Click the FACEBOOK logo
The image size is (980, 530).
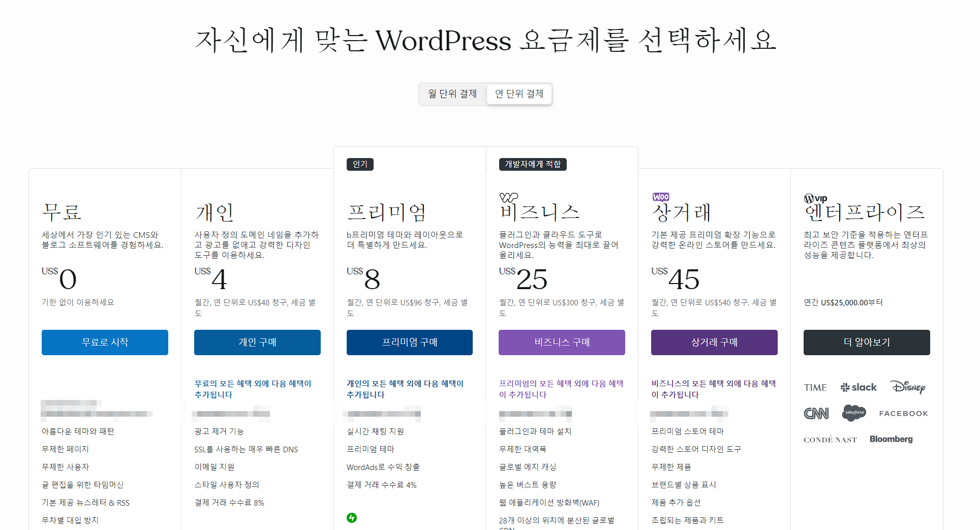(904, 414)
